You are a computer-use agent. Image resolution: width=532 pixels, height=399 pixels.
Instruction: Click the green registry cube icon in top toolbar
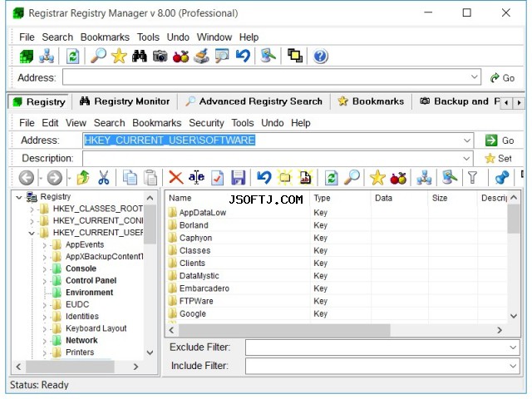(26, 56)
